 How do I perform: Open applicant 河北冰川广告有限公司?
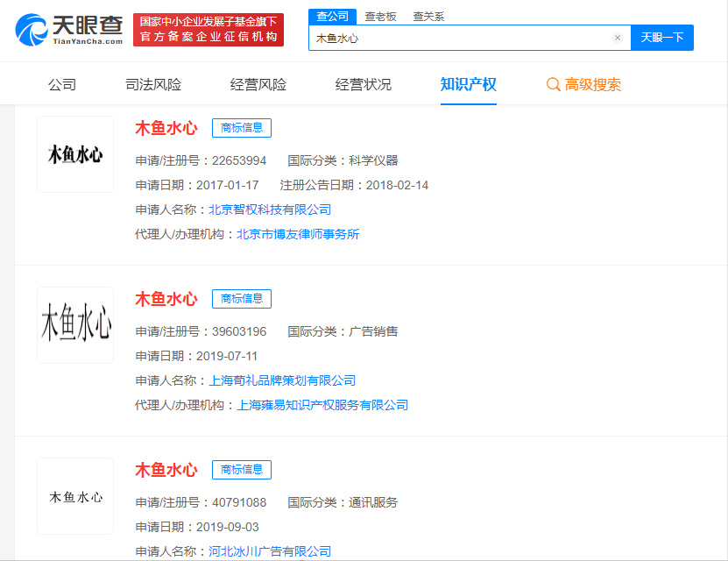pyautogui.click(x=270, y=551)
